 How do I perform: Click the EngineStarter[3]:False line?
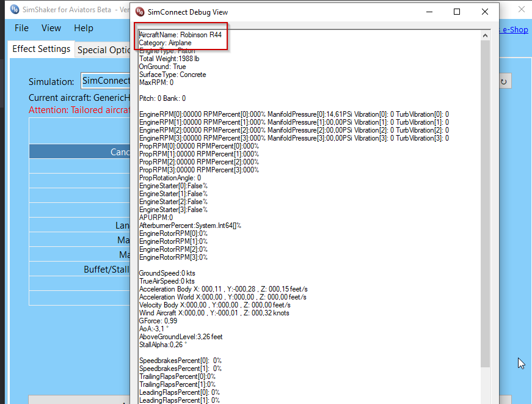click(x=173, y=210)
